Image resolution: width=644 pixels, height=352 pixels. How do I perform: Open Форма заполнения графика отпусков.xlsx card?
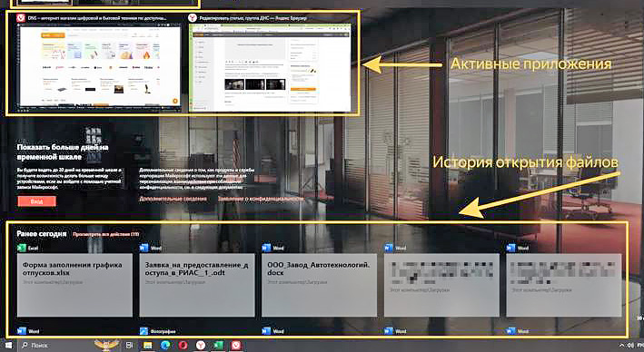pos(74,285)
